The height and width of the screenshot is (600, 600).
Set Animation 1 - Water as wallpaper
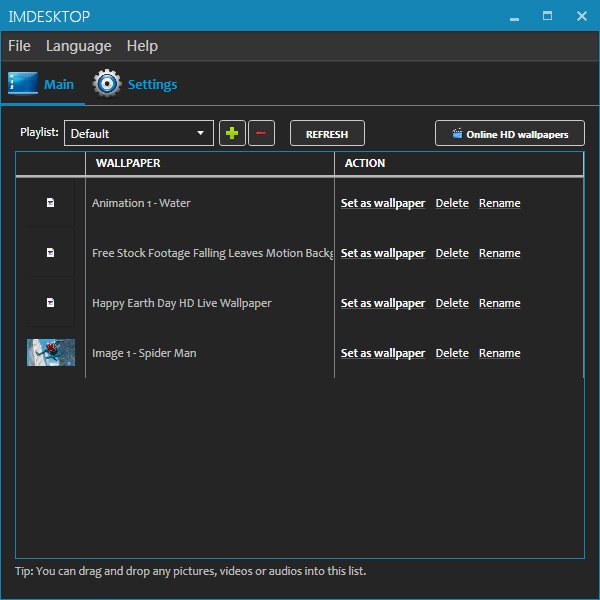coord(383,203)
